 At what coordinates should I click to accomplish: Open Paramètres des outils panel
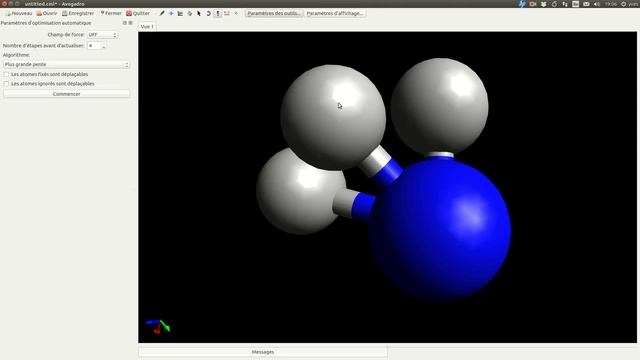pyautogui.click(x=274, y=13)
